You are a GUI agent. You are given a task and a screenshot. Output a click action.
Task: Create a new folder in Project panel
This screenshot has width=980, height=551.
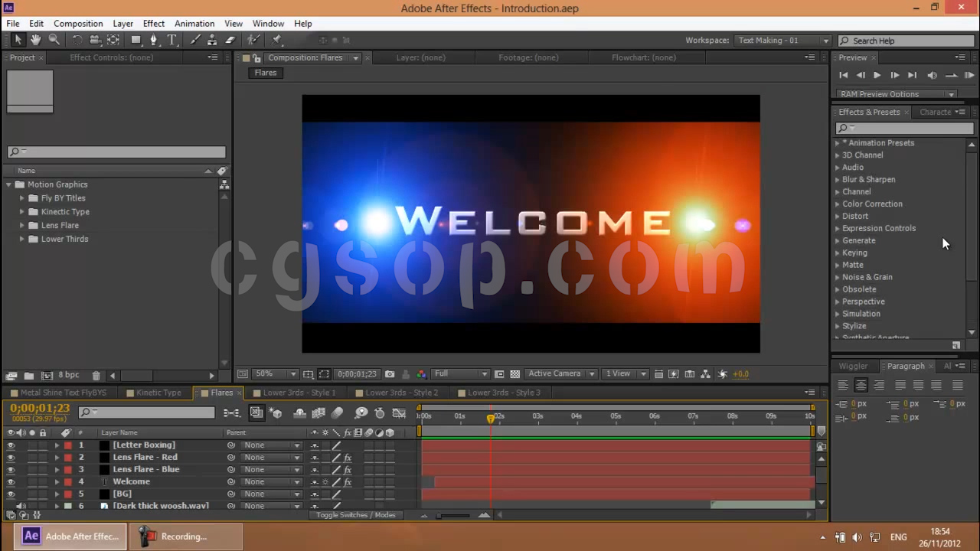point(28,376)
